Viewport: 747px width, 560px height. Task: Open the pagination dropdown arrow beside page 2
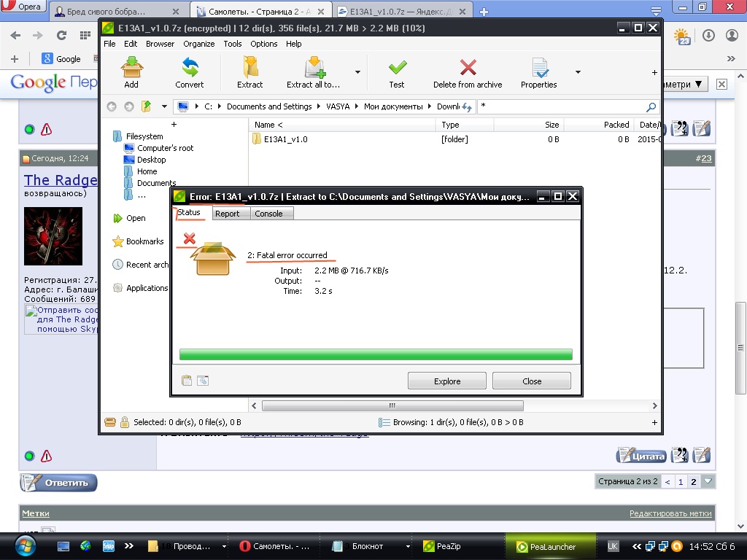pos(708,481)
